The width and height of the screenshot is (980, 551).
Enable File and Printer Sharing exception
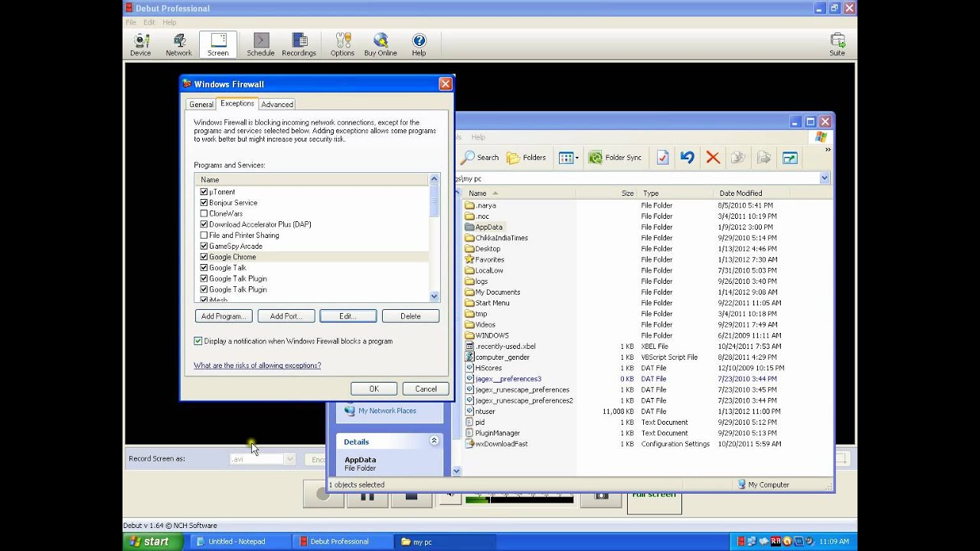tap(204, 235)
